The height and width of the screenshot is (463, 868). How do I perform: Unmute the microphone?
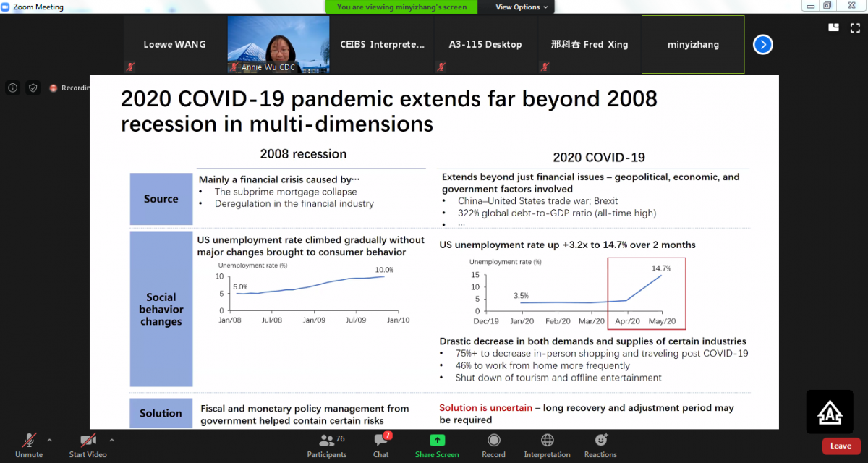29,445
